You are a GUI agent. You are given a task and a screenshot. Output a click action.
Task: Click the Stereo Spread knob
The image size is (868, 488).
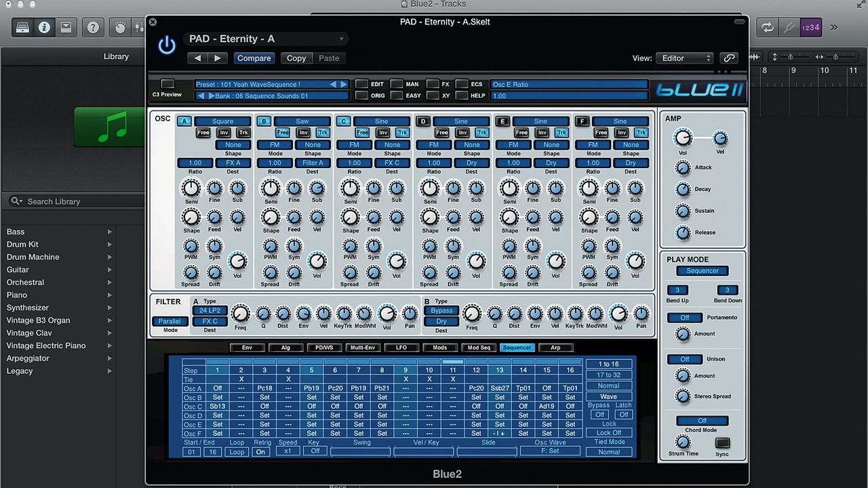tap(683, 396)
